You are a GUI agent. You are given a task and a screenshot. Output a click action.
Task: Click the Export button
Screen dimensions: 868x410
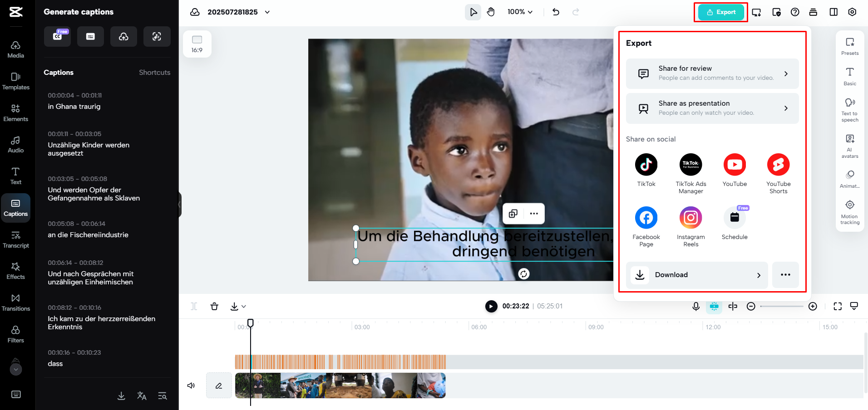[720, 12]
